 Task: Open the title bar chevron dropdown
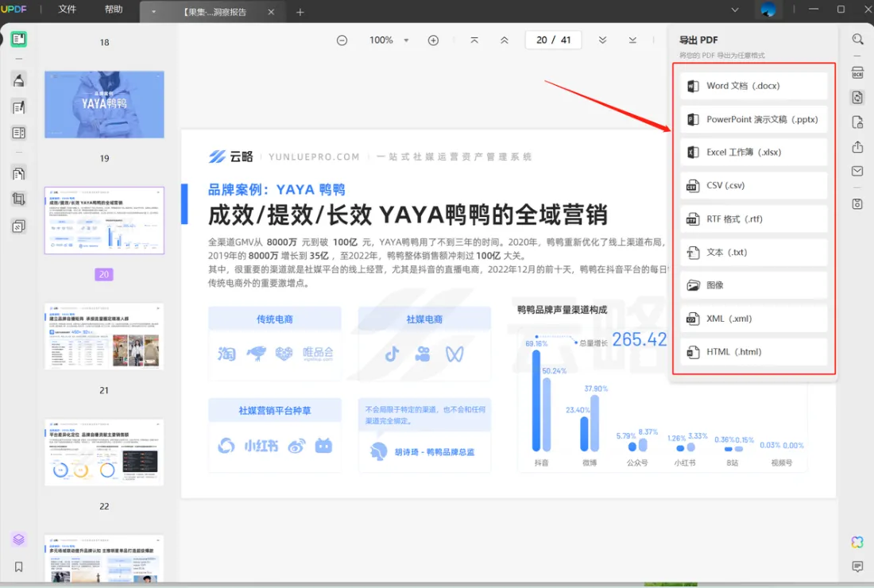735,10
